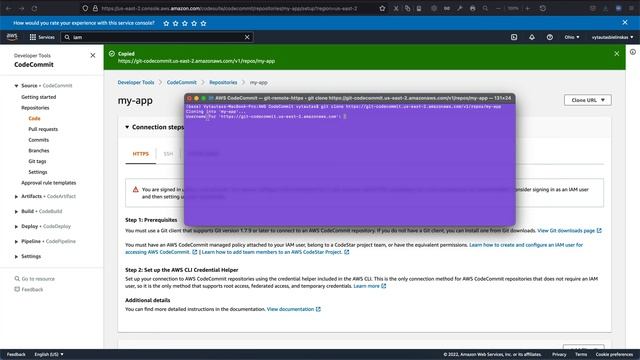Viewport: 640px width, 360px height.
Task: Open the Services grid menu
Action: click(42, 37)
